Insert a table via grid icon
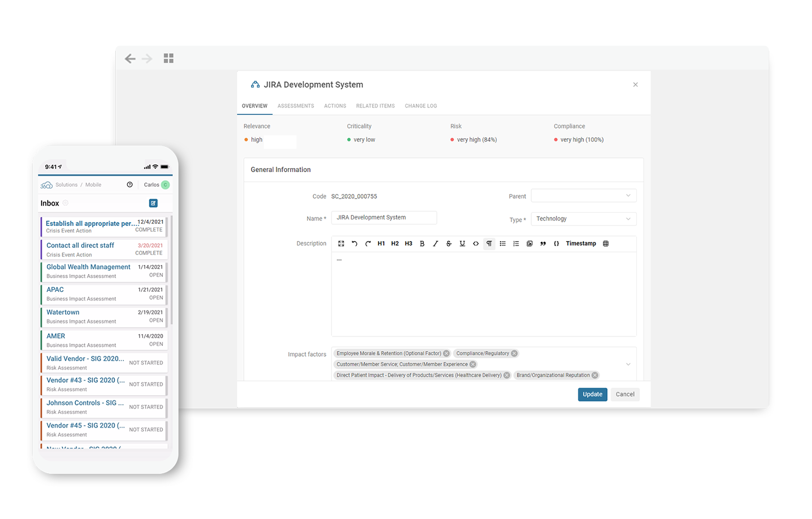Viewport: 812px width, 519px height. pos(605,244)
